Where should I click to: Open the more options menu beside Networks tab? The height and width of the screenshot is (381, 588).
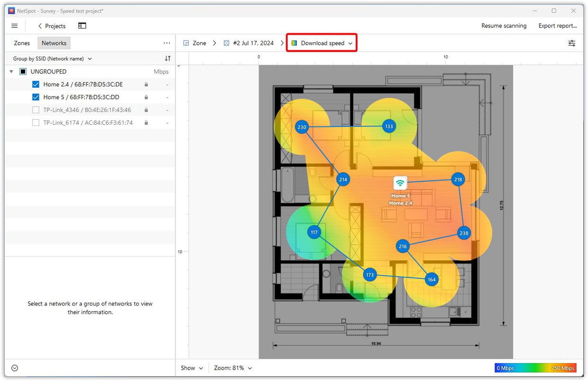pyautogui.click(x=166, y=43)
